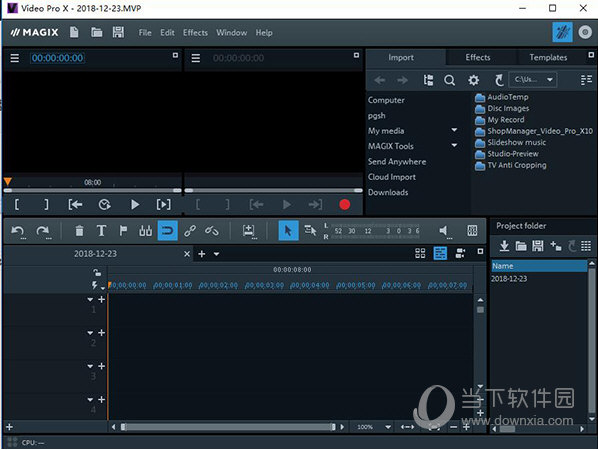Image resolution: width=598 pixels, height=450 pixels.
Task: Open a project with the folder icon
Action: (96, 32)
